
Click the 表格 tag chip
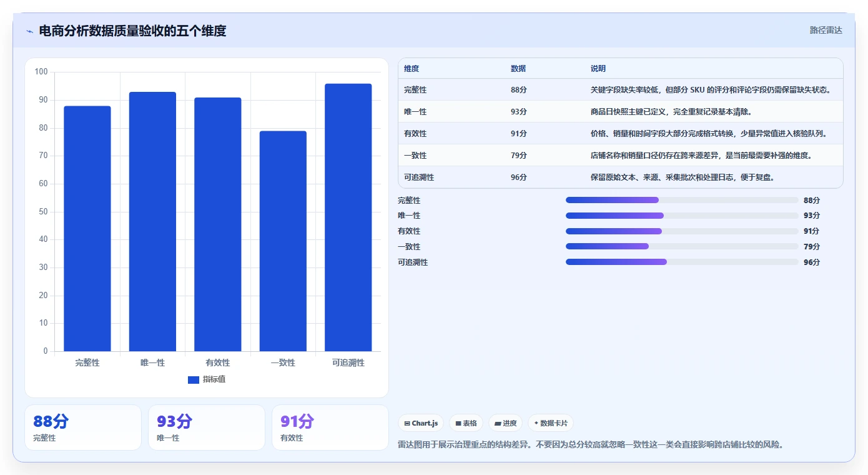pyautogui.click(x=466, y=423)
